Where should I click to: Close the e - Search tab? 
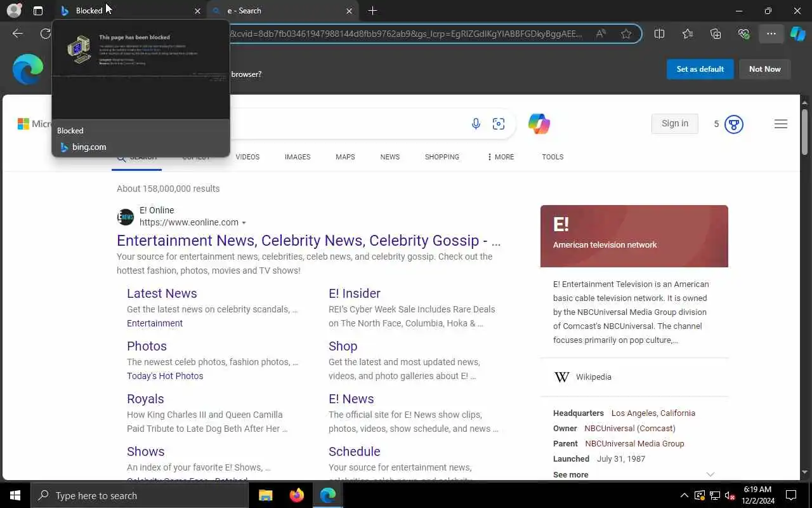click(349, 11)
